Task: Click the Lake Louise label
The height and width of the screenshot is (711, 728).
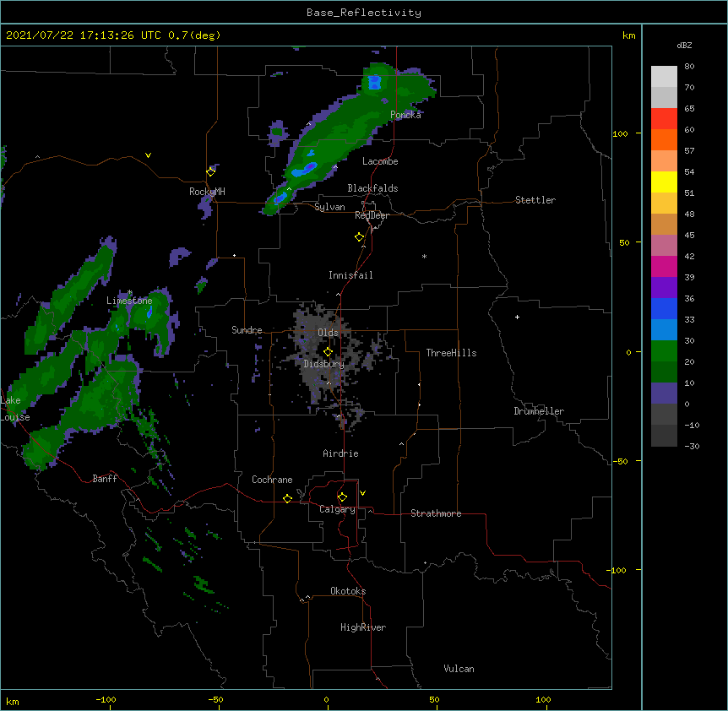Action: 14,409
